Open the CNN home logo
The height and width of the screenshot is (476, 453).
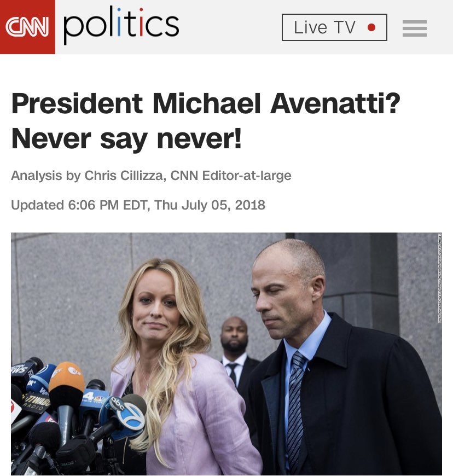tap(27, 27)
